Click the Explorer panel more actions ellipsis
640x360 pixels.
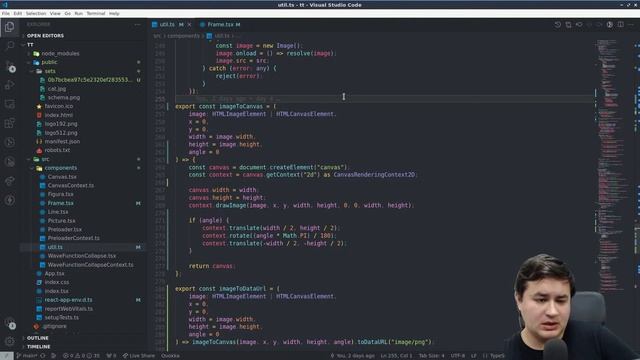[138, 24]
